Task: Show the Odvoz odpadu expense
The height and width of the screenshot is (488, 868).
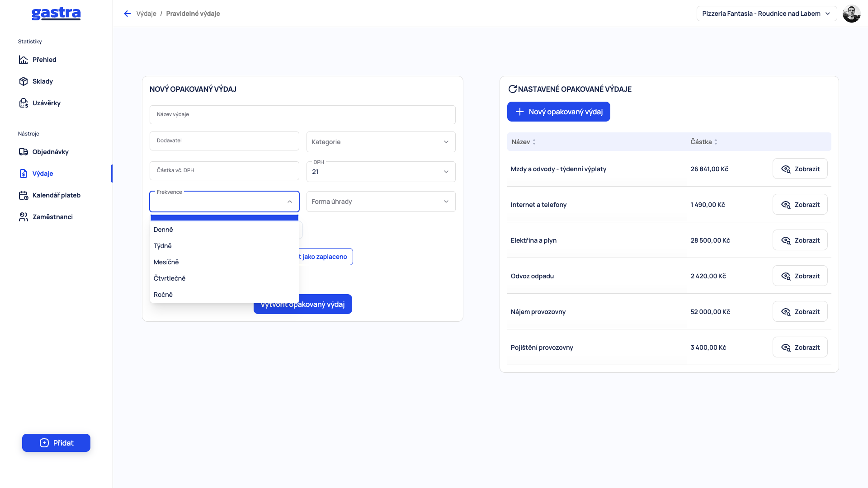Action: point(800,276)
